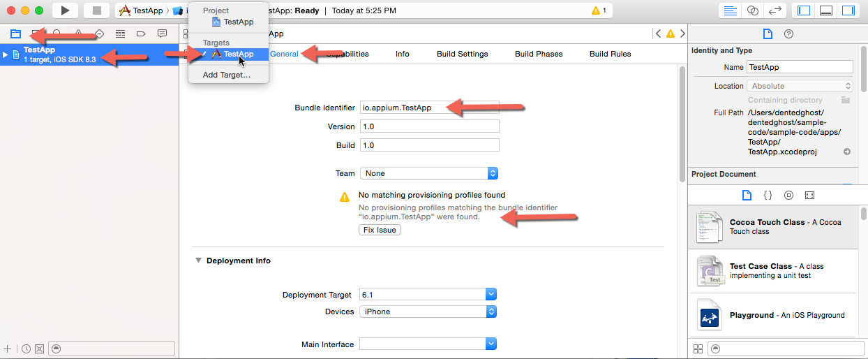
Task: Click the Fix Issue button
Action: (x=380, y=230)
